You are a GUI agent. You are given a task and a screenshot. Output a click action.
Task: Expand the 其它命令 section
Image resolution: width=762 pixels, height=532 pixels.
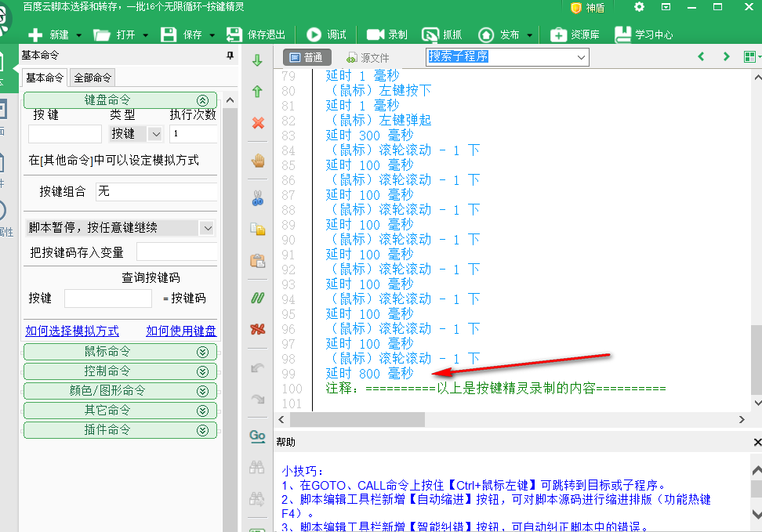[x=202, y=411]
